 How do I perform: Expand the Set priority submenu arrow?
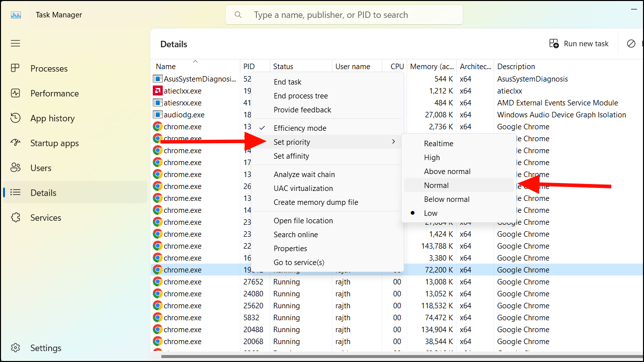[393, 142]
